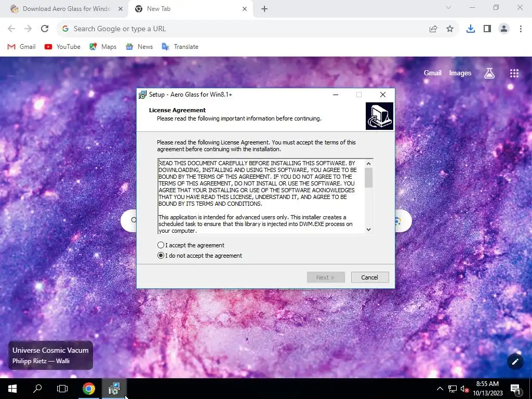Open the Maps bookmark

tap(103, 47)
